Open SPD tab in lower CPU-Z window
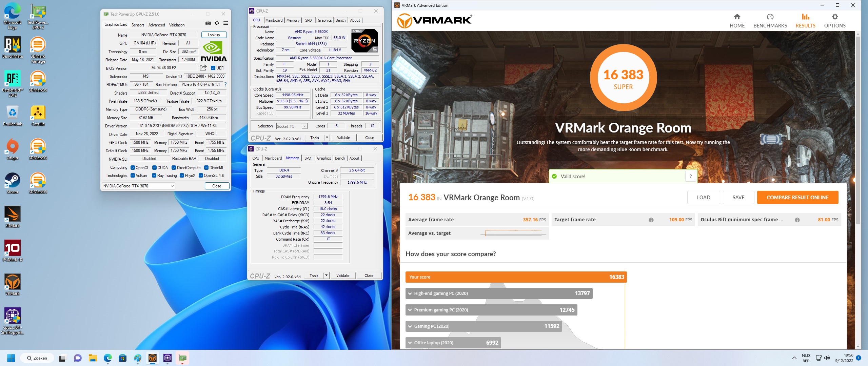868x366 pixels. [x=308, y=158]
